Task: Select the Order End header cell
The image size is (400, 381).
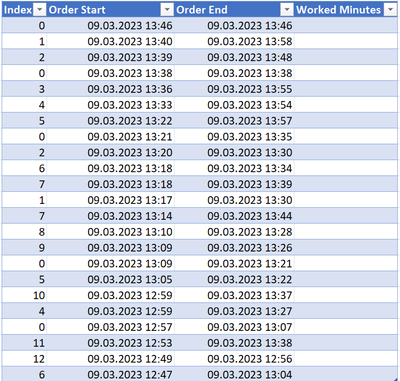Action: (234, 10)
